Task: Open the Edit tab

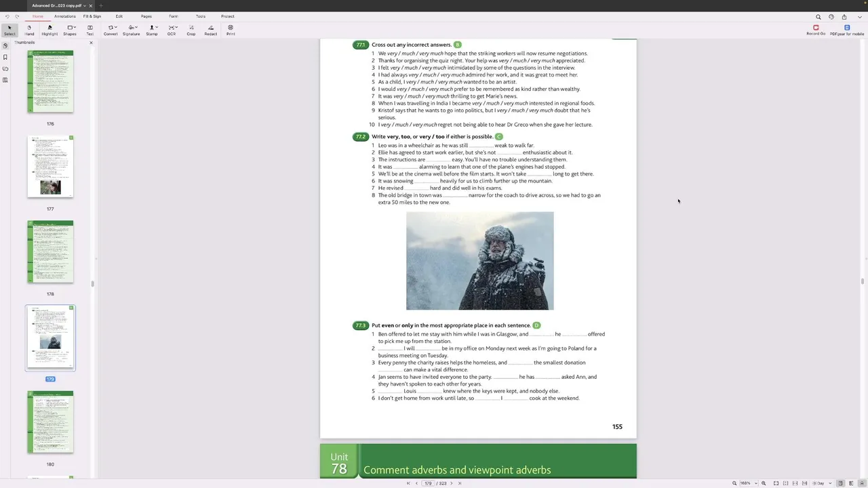Action: click(119, 16)
